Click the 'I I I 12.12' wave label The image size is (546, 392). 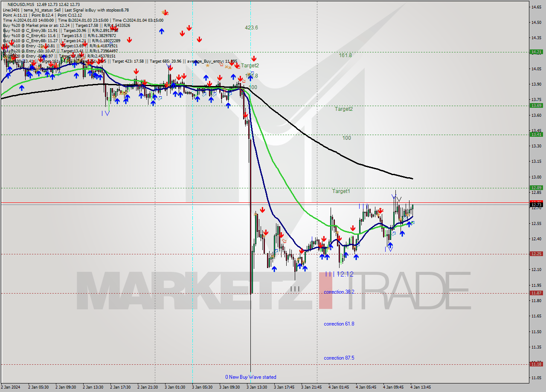click(339, 274)
